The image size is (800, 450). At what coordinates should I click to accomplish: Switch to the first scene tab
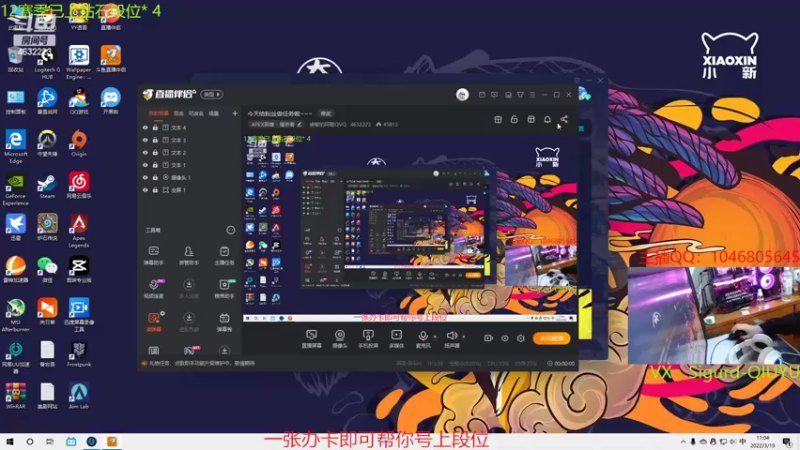[158, 113]
